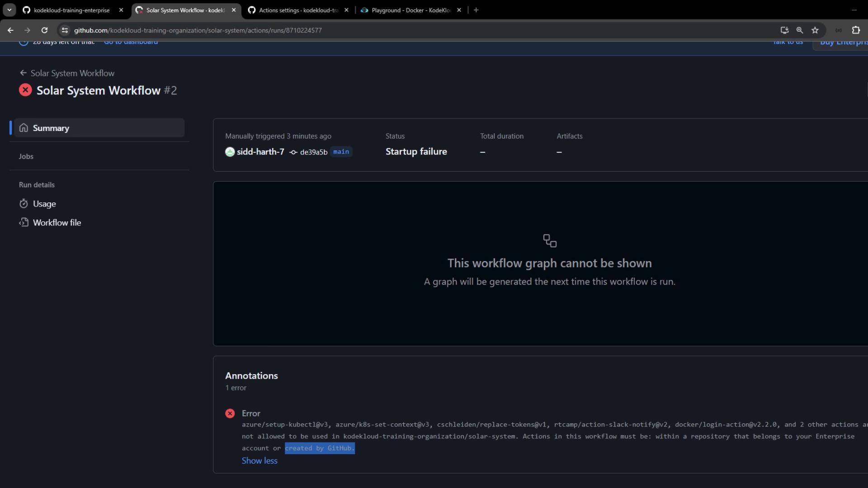Screen dimensions: 868x488
Task: Bookmark this page with the star icon
Action: pos(815,30)
